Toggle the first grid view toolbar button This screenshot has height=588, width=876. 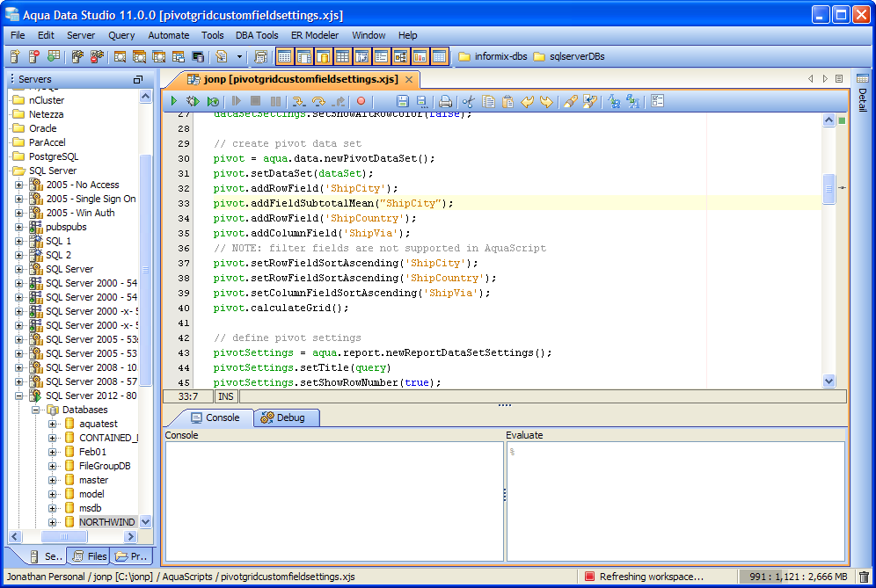(284, 57)
